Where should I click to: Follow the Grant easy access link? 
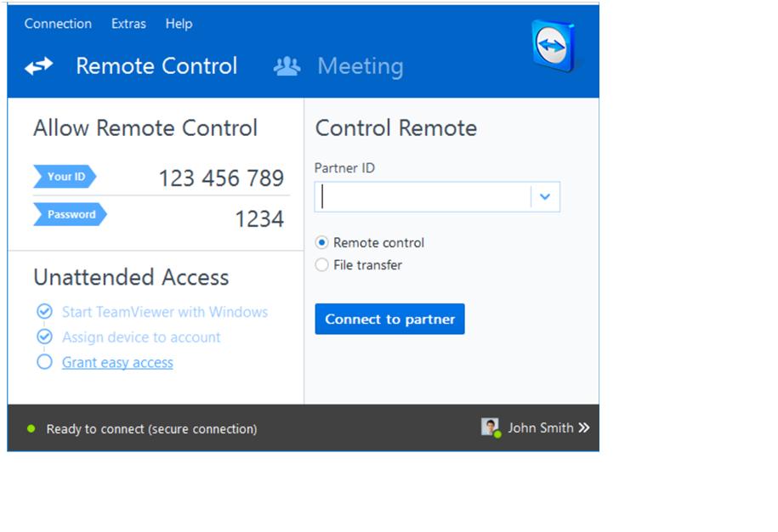pos(117,362)
